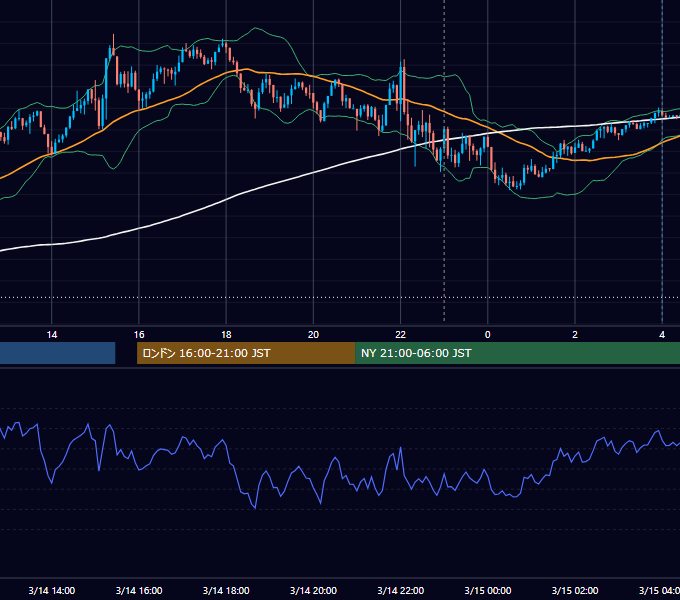Select the 4 hour label on chart axis

(x=662, y=335)
